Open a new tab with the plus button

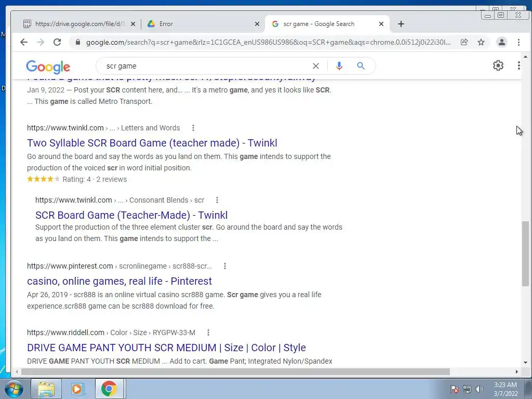pyautogui.click(x=401, y=24)
